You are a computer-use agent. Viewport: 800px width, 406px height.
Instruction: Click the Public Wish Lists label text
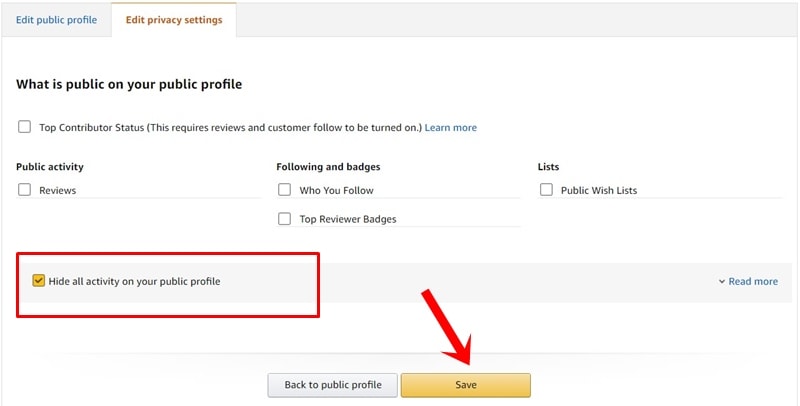[x=599, y=190]
